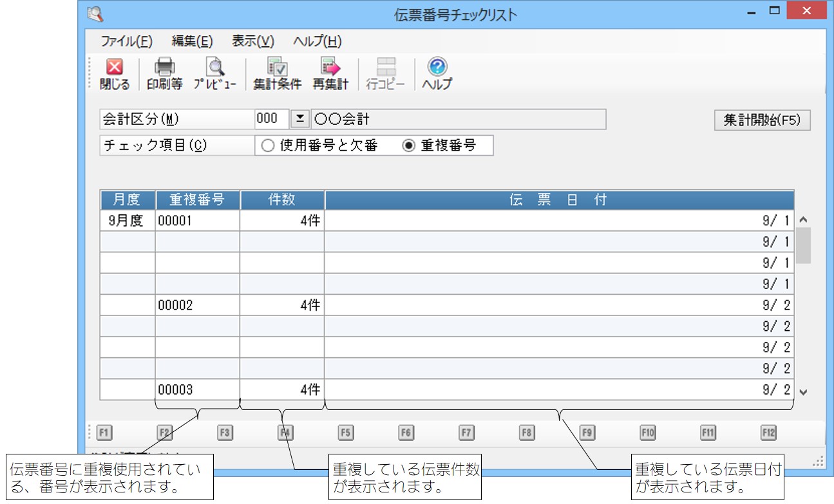Viewport: 834px width, 504px height.
Task: Open the ファイル(F) menu
Action: coord(126,42)
